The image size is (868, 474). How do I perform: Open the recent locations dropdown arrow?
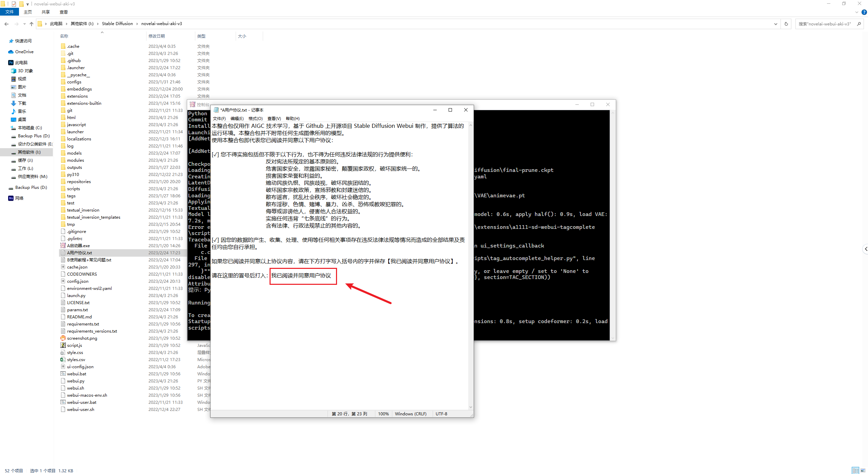24,24
